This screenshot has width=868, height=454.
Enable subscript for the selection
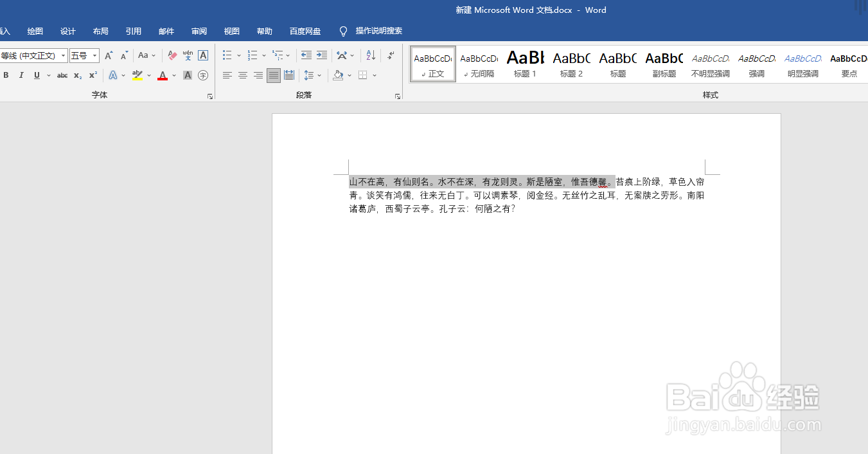click(x=77, y=75)
